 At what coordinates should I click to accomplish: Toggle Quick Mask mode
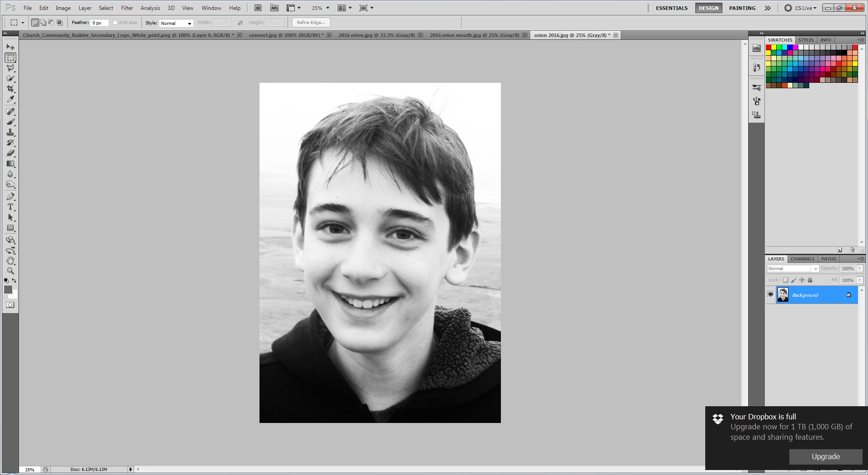[x=10, y=305]
